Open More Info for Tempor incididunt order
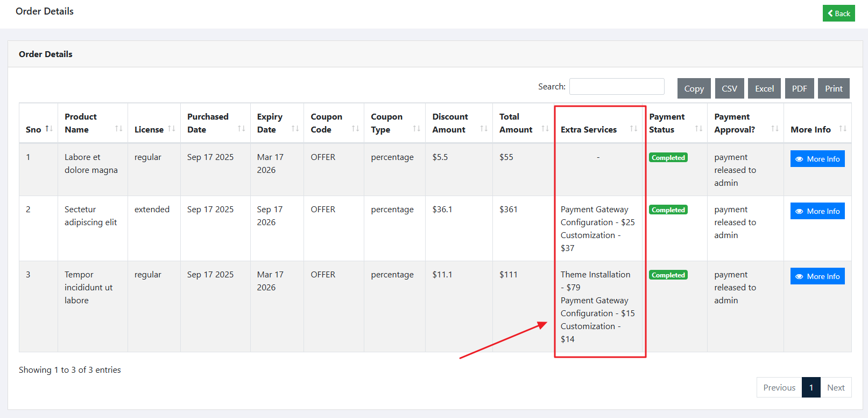Viewport: 868px width, 418px height. 817,276
